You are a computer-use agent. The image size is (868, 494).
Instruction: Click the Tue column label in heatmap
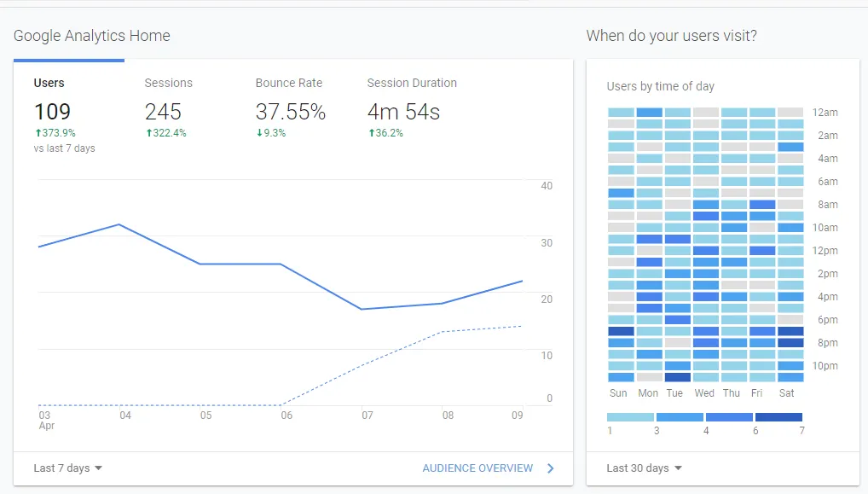click(x=674, y=393)
